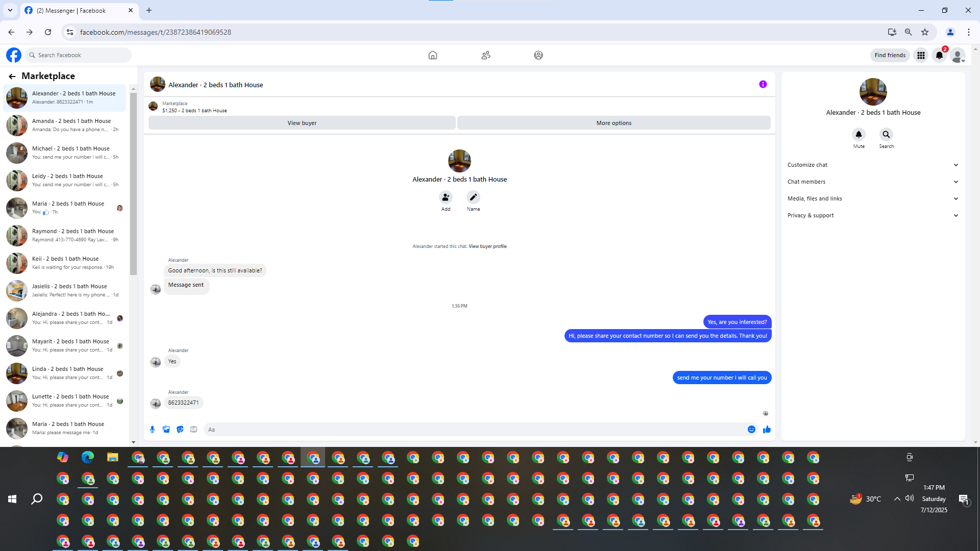Click the conversation list scrollbar
This screenshot has width=980, height=551.
click(x=133, y=184)
